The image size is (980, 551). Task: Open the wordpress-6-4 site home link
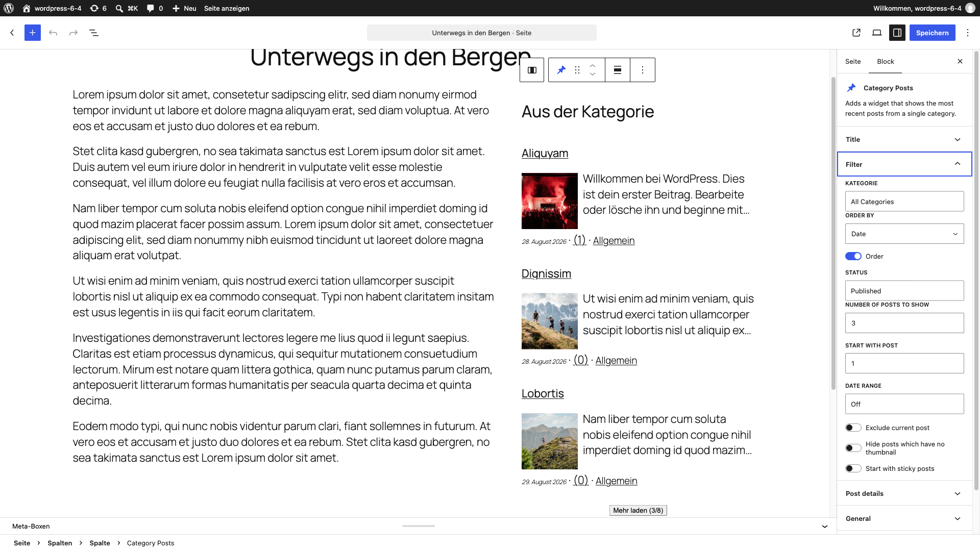(52, 8)
